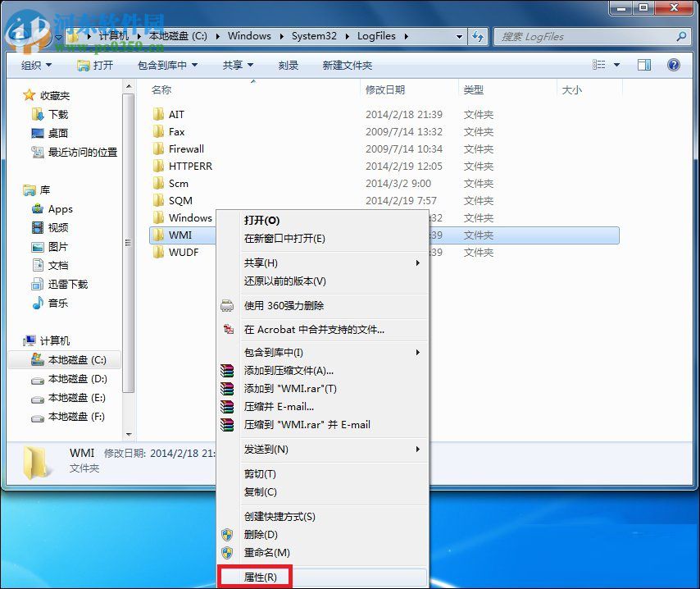Click the Acrobat icon in the context menu

coord(227,330)
